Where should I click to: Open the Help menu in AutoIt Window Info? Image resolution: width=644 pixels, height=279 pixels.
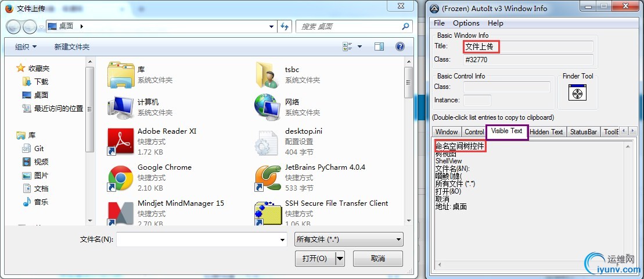click(495, 23)
